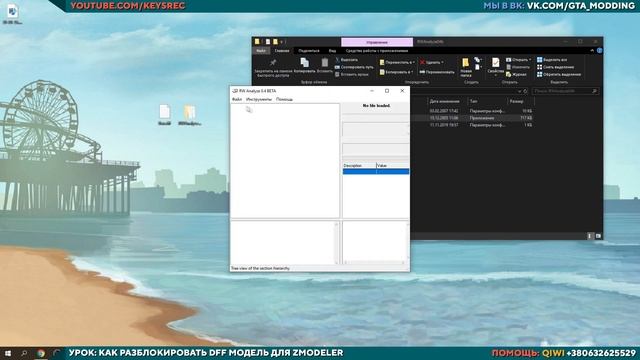
Task: Open the Копировать в dropdown
Action: (396, 72)
